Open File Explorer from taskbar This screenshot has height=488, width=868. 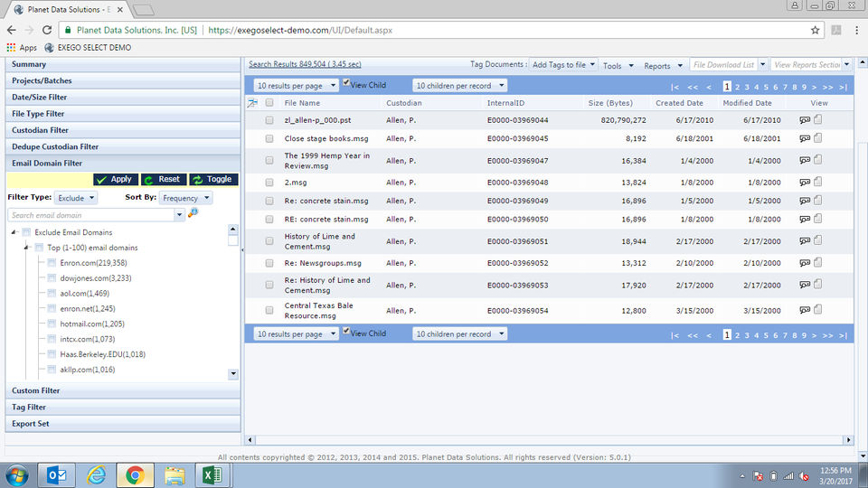[x=175, y=475]
